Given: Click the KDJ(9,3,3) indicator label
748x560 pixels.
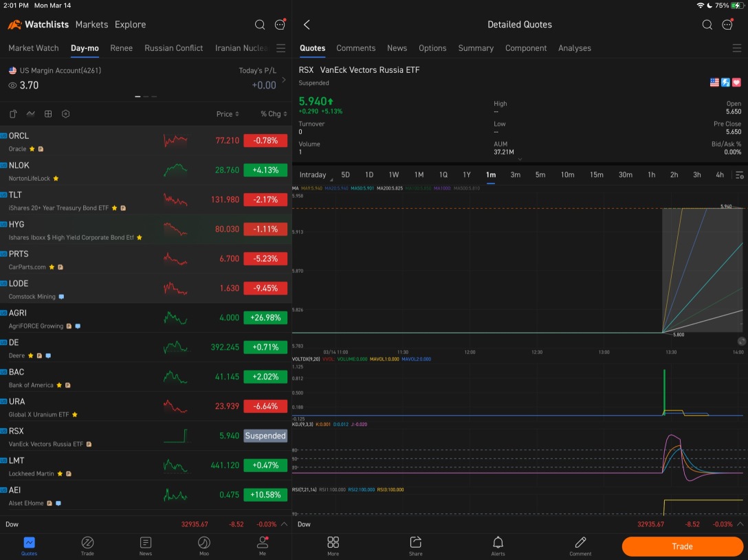Looking at the screenshot, I should click(302, 424).
